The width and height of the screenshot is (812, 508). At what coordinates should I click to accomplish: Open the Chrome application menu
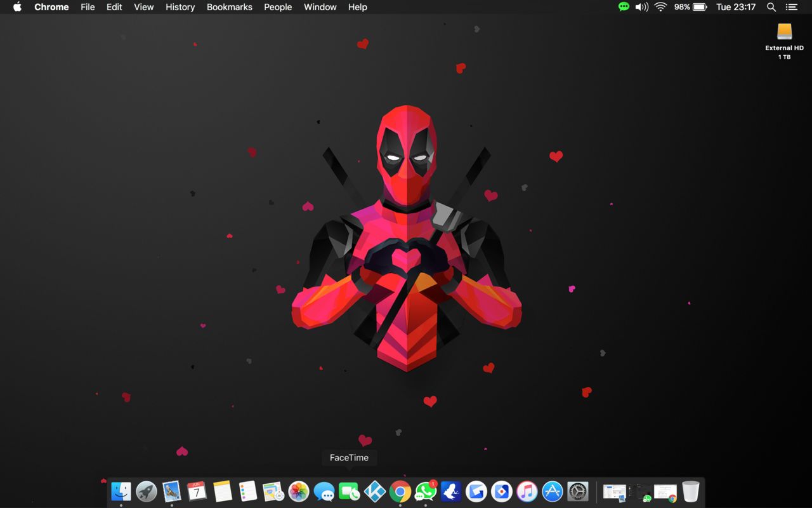[x=51, y=7]
